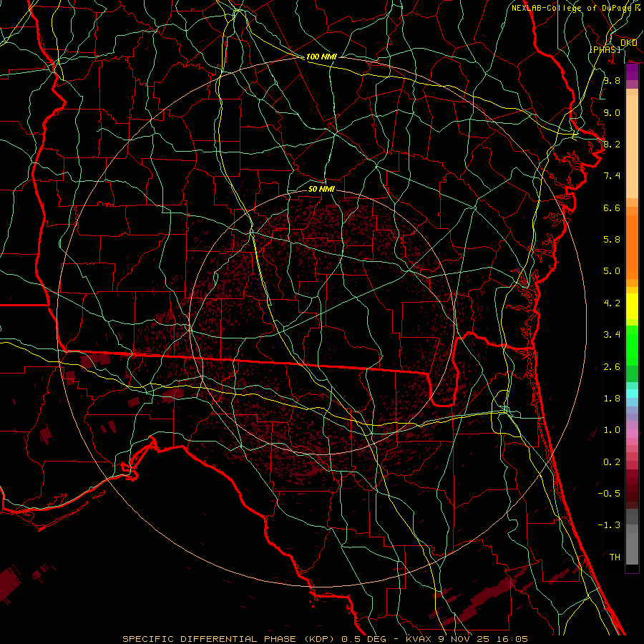Click the pink color band near 1.0
The width and height of the screenshot is (644, 644).
tap(632, 431)
